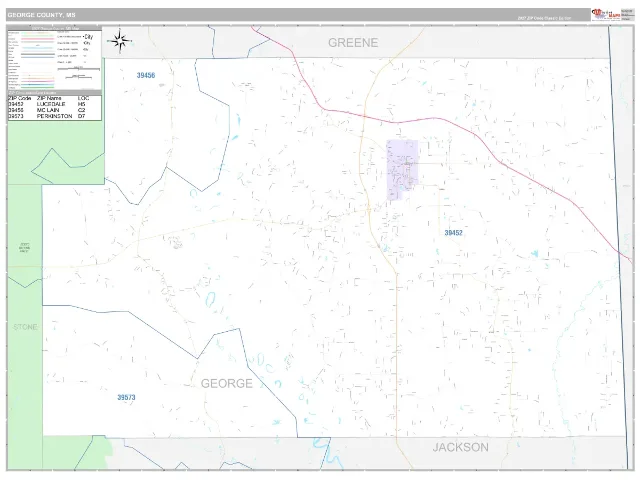Click the 'ZIP Code' column header
The width and height of the screenshot is (640, 480).
click(20, 98)
